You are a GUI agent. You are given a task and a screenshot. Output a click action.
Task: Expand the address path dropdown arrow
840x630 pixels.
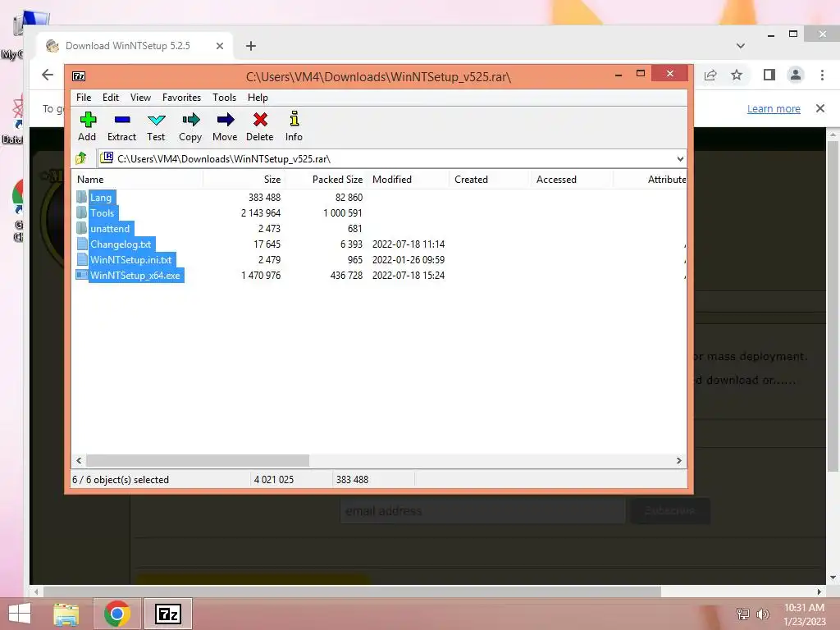point(680,158)
